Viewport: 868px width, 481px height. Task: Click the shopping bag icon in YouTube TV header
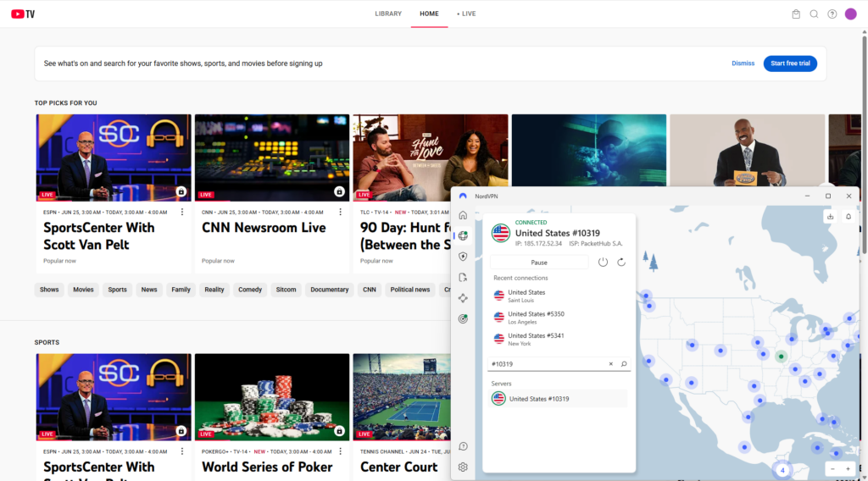pyautogui.click(x=795, y=14)
